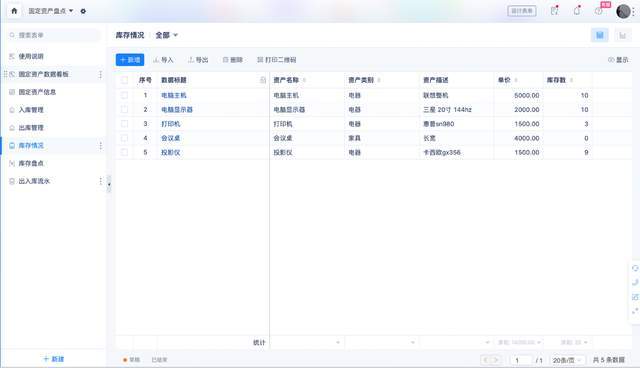
Task: Click the lock icon in the 数据标题 header
Action: (263, 80)
